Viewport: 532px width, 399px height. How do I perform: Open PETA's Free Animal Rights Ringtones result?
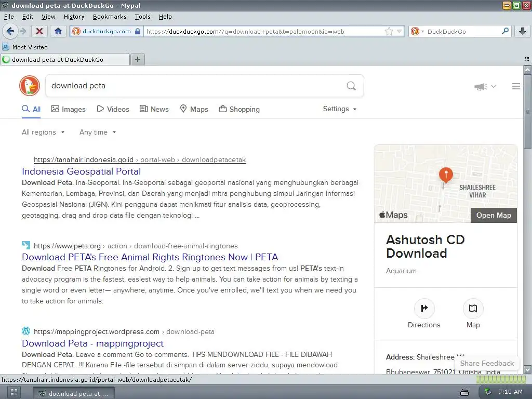150,257
